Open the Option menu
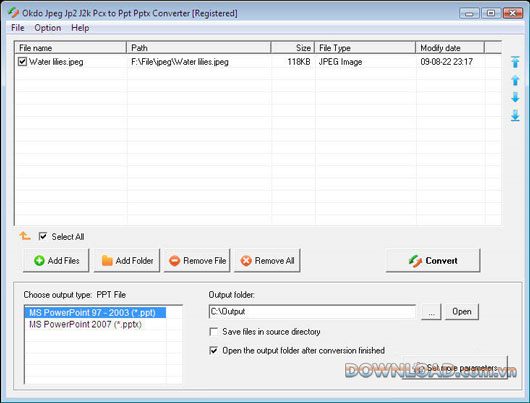 pos(48,28)
